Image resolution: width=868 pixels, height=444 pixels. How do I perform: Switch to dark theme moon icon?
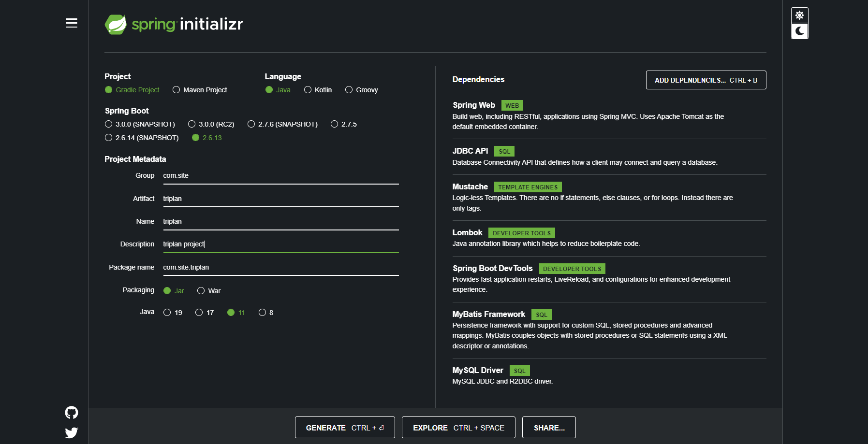point(799,31)
